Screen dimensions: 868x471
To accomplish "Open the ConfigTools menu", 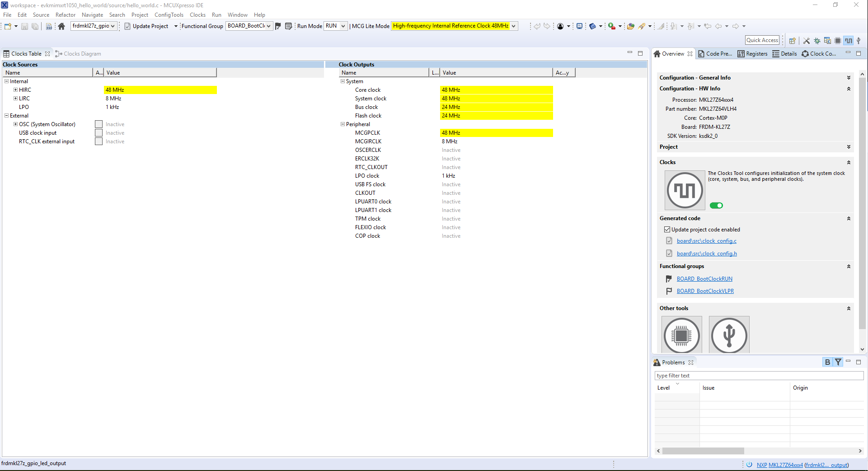I will pyautogui.click(x=169, y=15).
